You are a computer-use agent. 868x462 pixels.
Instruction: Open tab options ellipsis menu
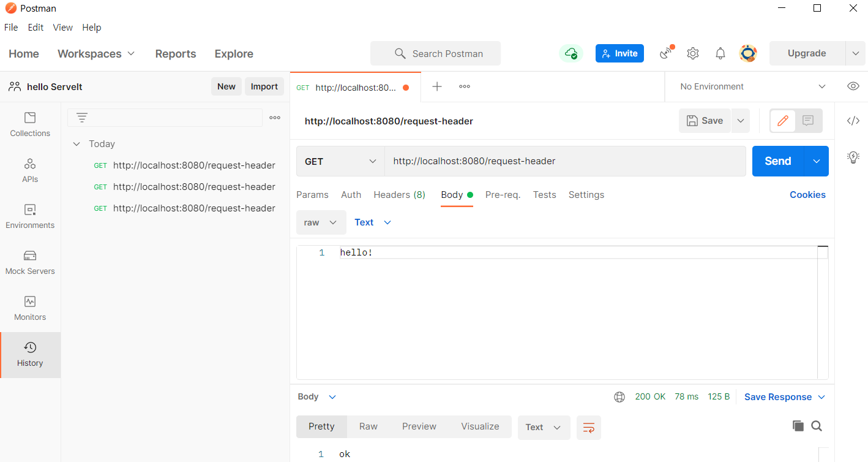point(465,86)
